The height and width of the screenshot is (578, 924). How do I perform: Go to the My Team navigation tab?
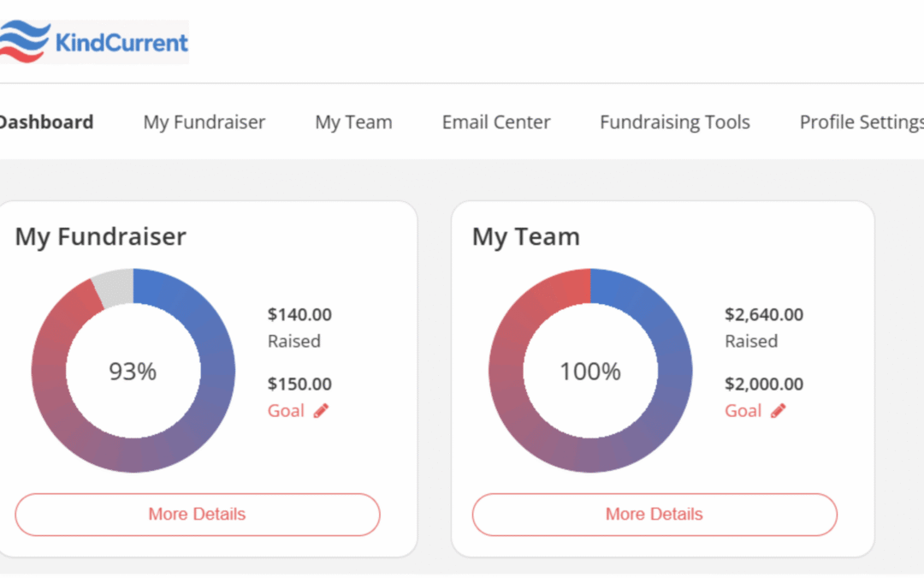(353, 122)
